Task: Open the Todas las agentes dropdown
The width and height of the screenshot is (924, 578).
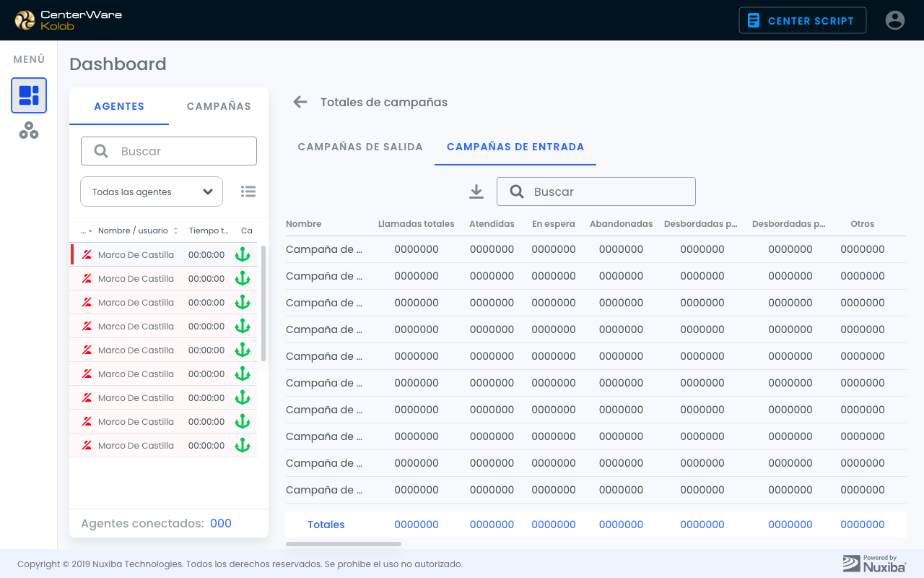Action: point(152,191)
